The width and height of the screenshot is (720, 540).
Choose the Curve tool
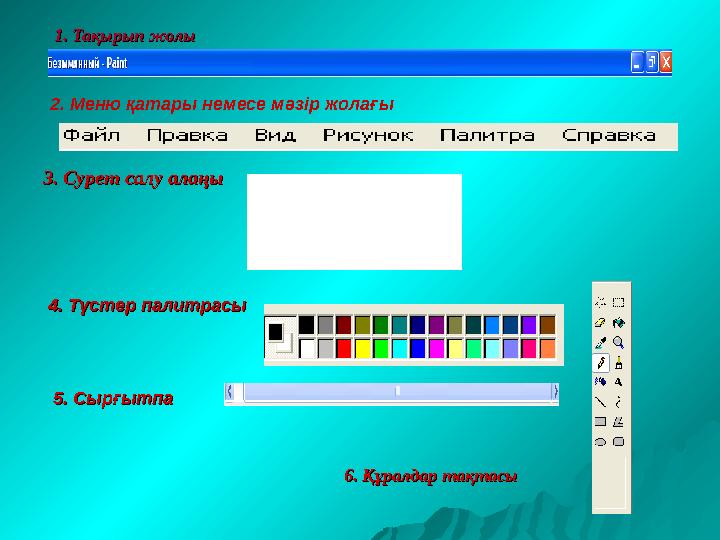(x=619, y=402)
